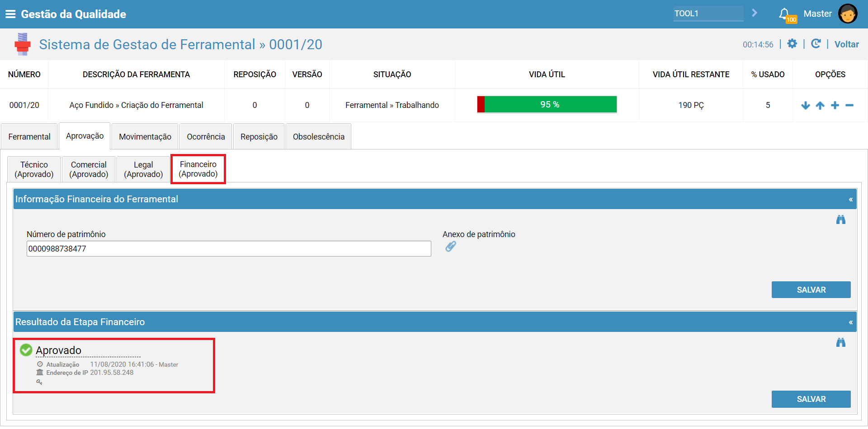The image size is (868, 429).
Task: Click the Gestão da Qualidade title
Action: (x=74, y=14)
